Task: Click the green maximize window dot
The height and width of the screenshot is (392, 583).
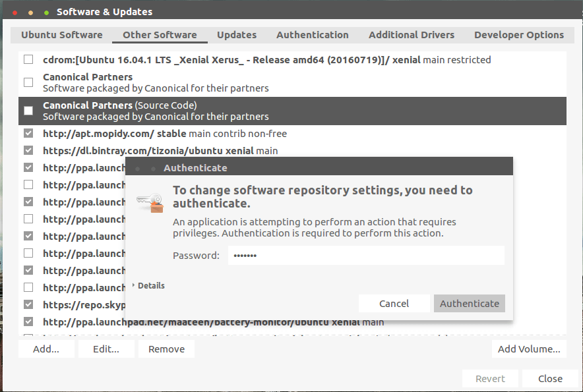Action: click(46, 13)
